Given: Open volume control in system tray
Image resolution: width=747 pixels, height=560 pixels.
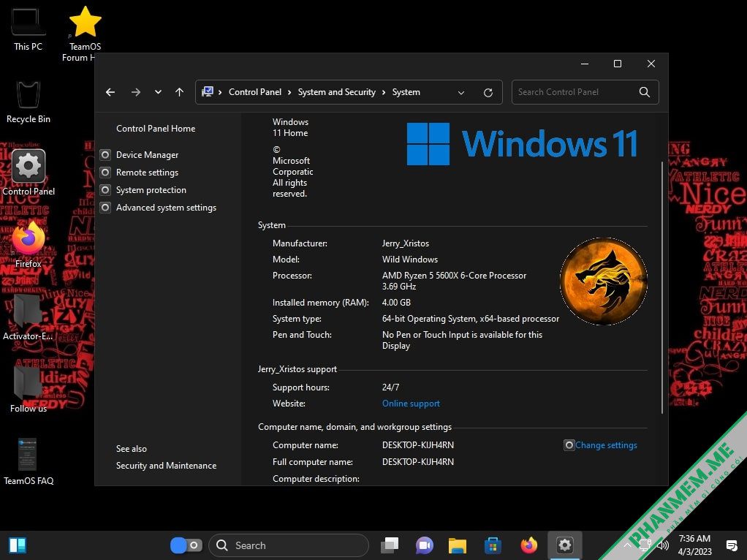Looking at the screenshot, I should coord(663,545).
